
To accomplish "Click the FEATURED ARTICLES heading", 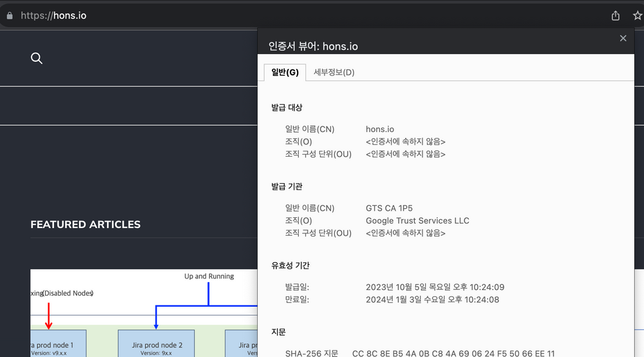I will 86,224.
